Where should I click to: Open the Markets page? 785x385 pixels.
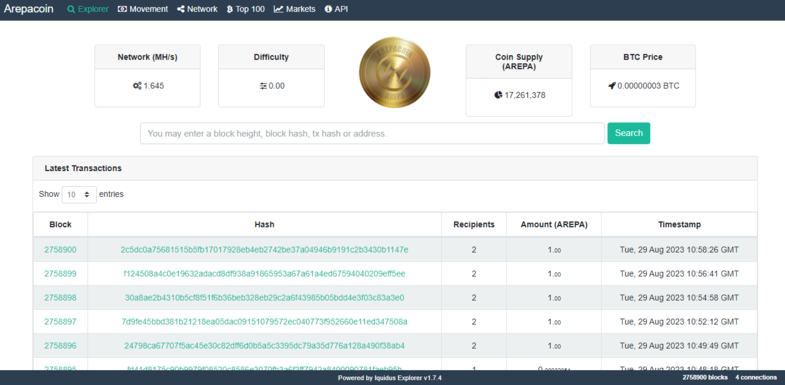(294, 9)
